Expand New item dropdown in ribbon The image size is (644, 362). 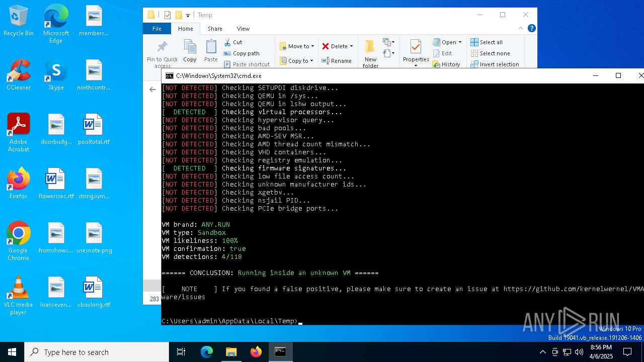click(389, 42)
